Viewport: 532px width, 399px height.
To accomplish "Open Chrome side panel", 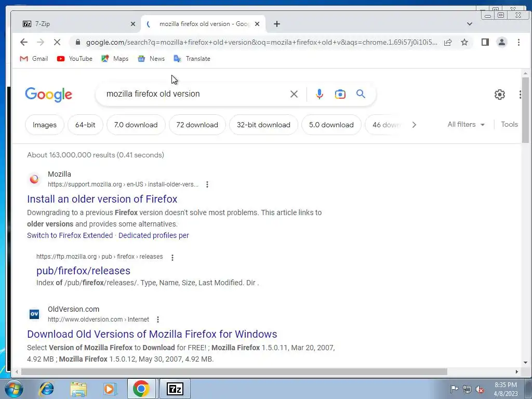I will [x=485, y=42].
